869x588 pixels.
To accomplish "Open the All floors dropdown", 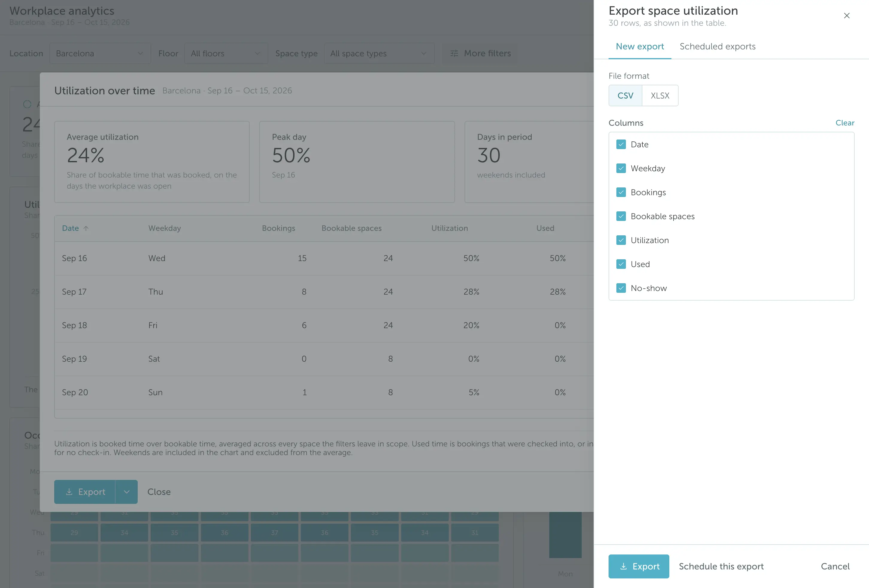I will tap(226, 54).
